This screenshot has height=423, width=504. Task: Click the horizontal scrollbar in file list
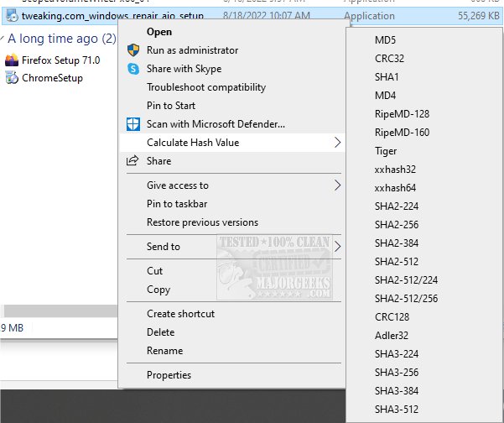(60, 311)
